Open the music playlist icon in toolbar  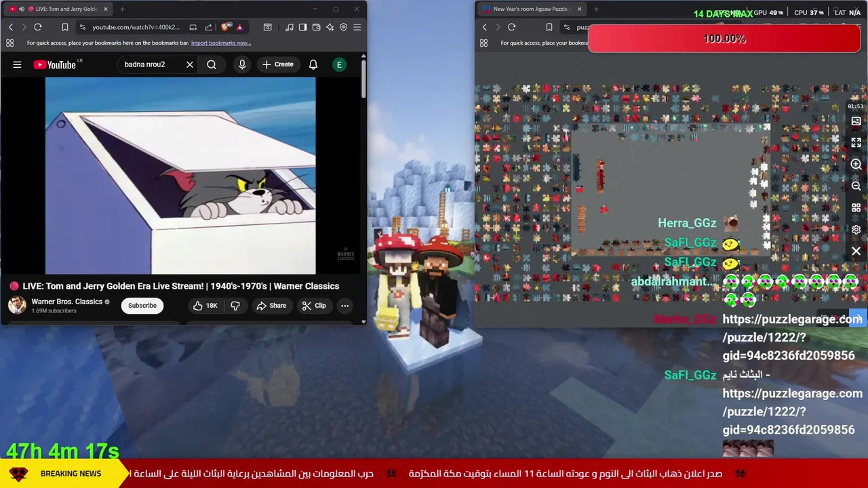(290, 27)
